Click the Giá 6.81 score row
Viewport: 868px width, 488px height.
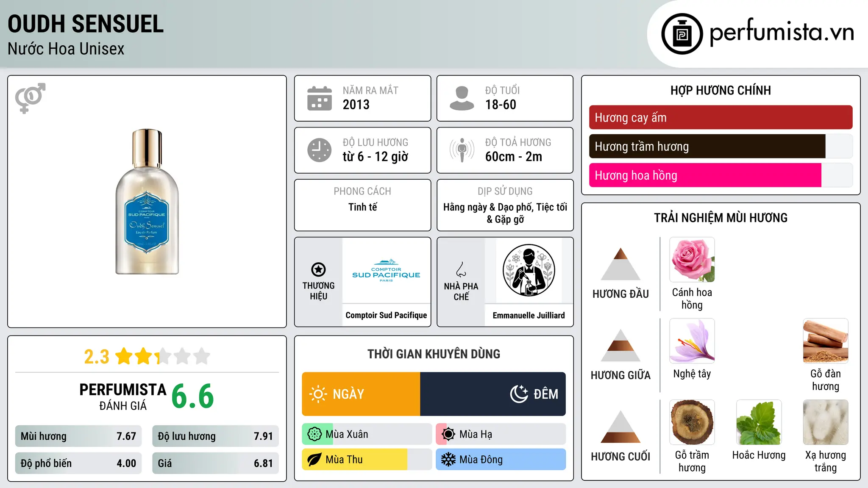click(215, 463)
